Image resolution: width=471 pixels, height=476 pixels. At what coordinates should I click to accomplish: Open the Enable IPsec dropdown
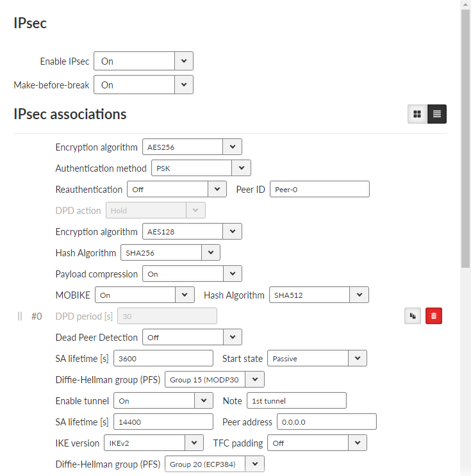pos(144,61)
